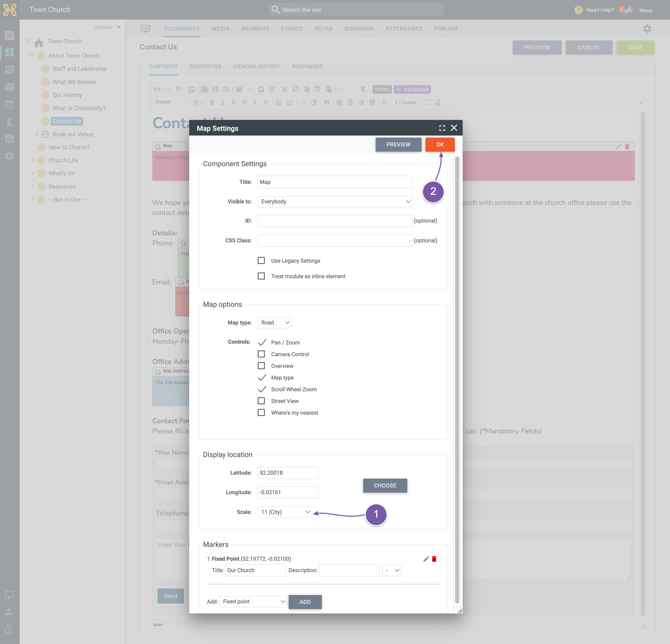670x644 pixels.
Task: Open the Scale dropdown
Action: [x=285, y=512]
